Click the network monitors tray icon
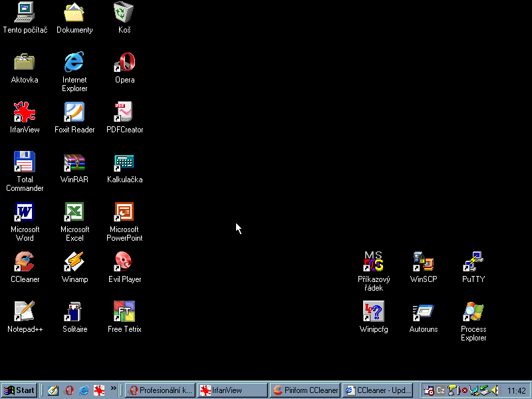Image resolution: width=532 pixels, height=399 pixels. [474, 390]
